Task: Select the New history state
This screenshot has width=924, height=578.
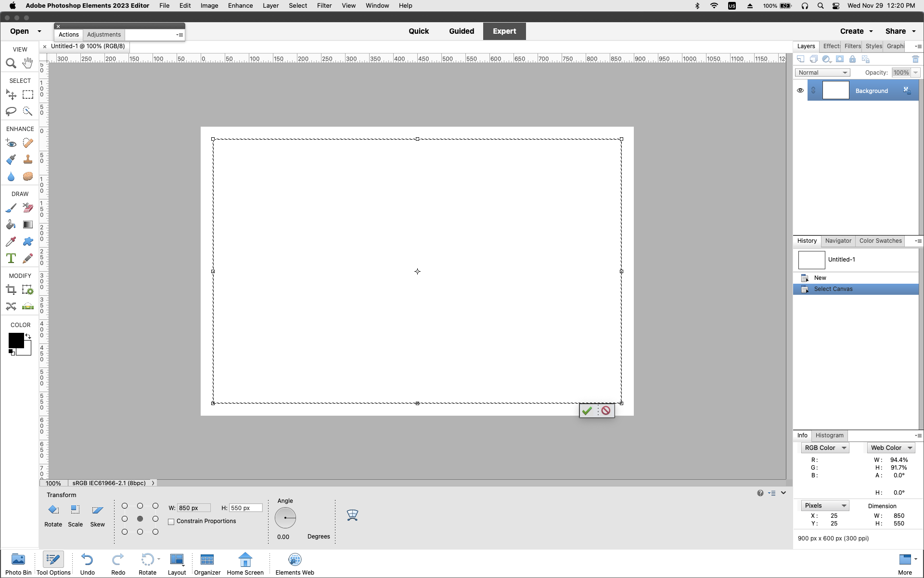Action: click(x=820, y=277)
